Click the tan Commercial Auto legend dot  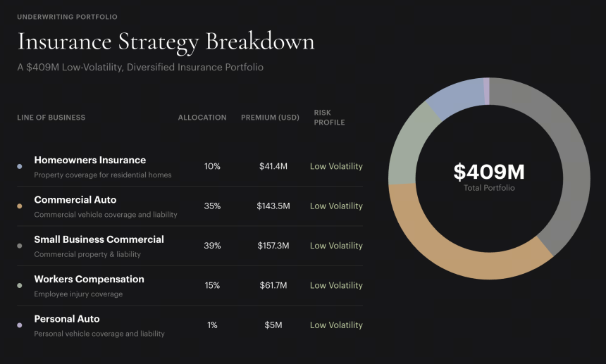tap(19, 206)
